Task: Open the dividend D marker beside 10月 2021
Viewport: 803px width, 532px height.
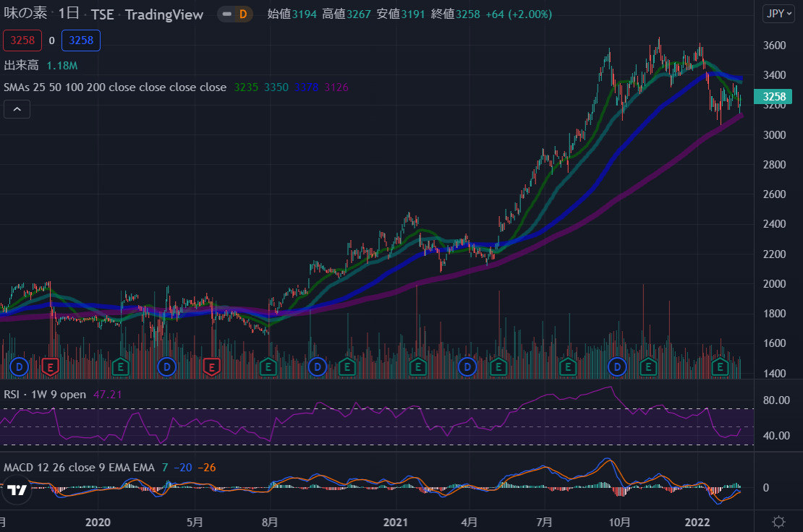Action: [617, 366]
